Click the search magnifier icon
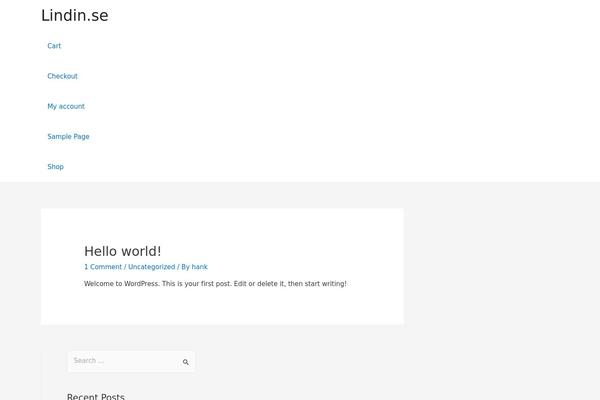 click(186, 362)
